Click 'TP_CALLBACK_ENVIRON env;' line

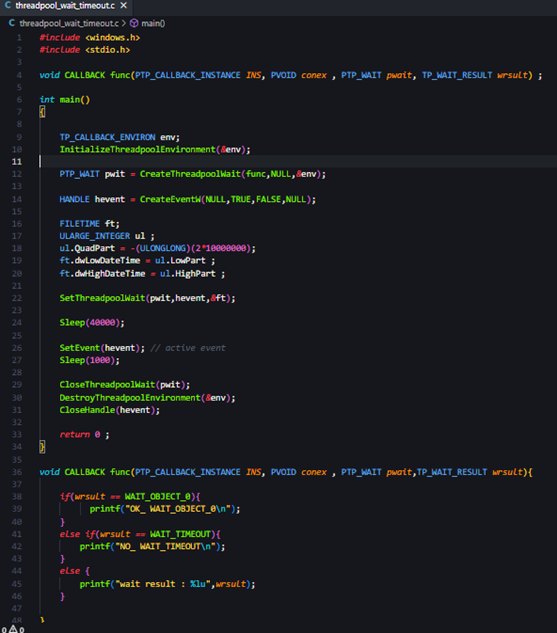pos(119,137)
